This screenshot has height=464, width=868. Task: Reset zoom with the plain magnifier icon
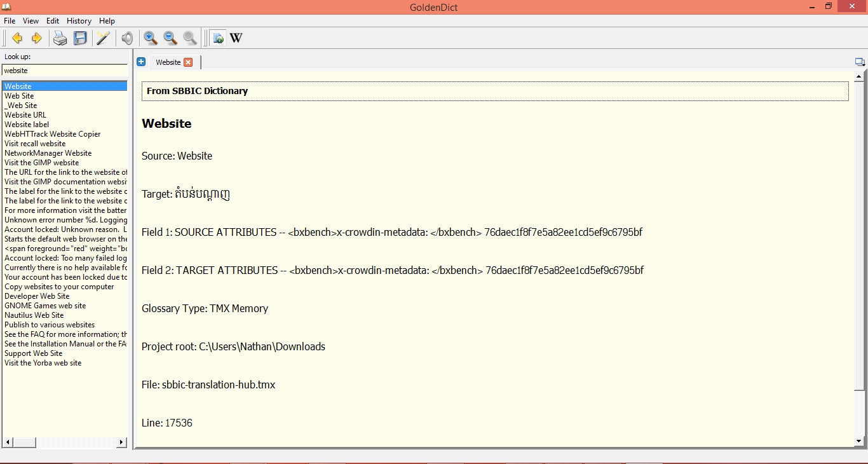pos(190,38)
